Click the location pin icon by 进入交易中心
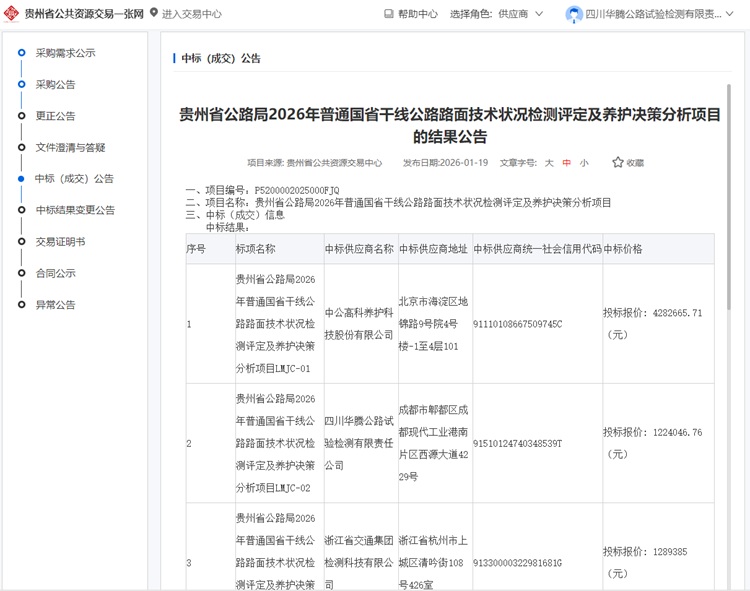750x591 pixels. click(x=154, y=12)
